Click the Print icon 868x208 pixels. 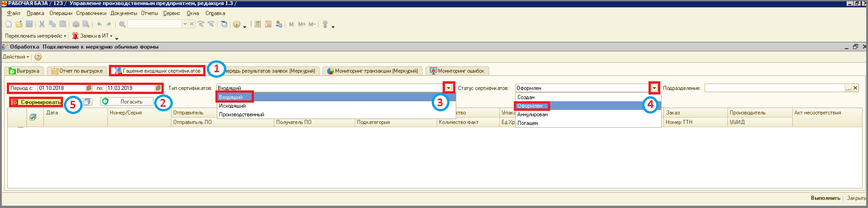76,24
